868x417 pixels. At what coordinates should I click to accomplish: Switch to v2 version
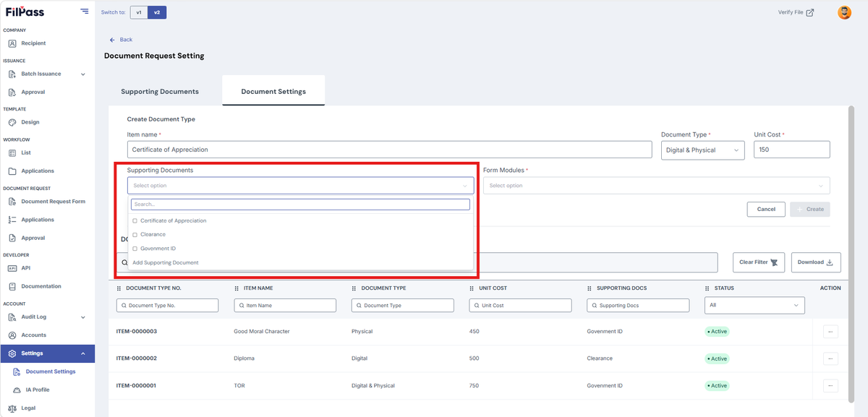[x=157, y=12]
